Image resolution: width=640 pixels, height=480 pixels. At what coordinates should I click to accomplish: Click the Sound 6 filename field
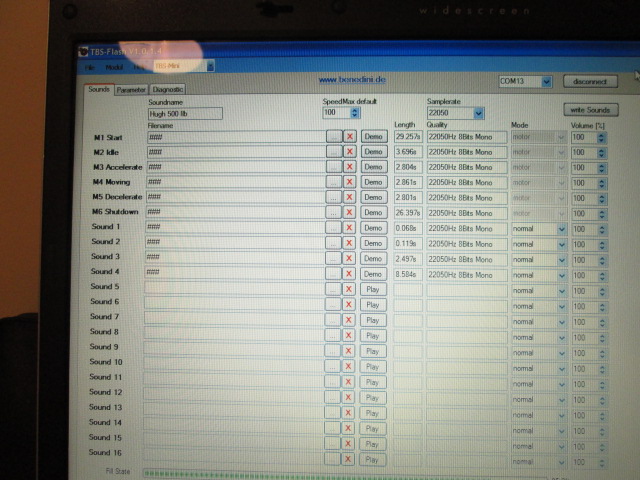click(x=234, y=302)
